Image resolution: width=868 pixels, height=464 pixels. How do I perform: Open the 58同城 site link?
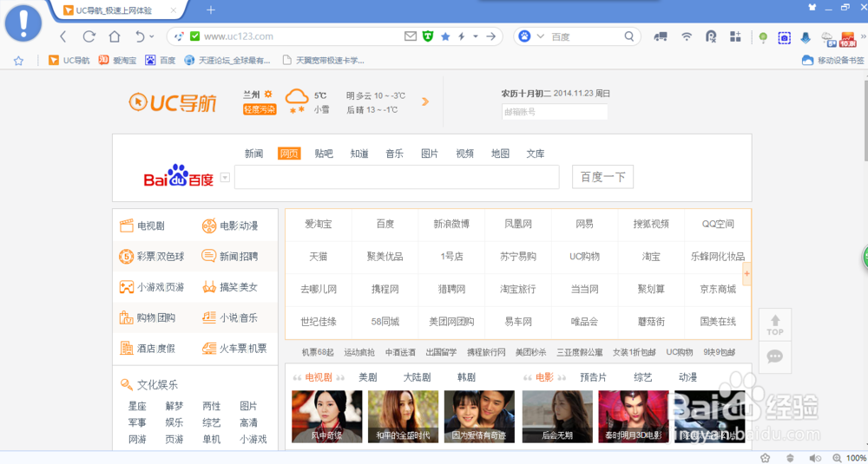pos(385,322)
